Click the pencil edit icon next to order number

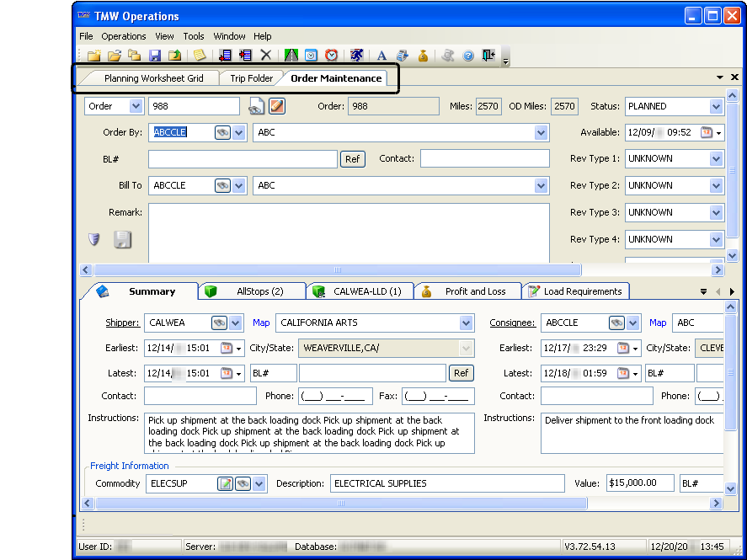coord(277,106)
